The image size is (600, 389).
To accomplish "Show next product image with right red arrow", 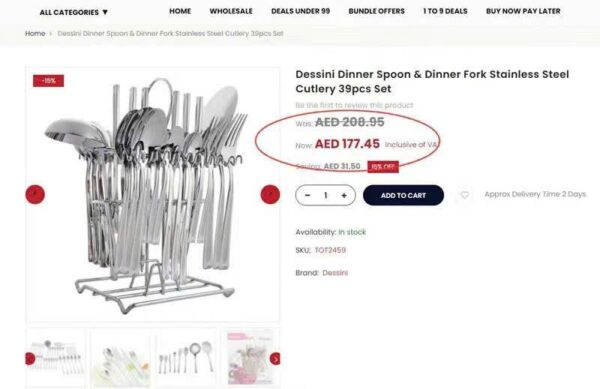I will 270,194.
